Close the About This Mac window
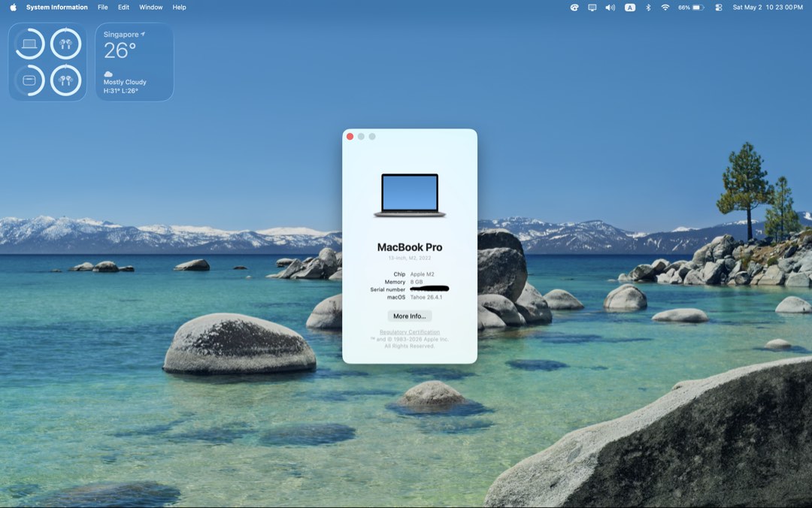 (350, 137)
